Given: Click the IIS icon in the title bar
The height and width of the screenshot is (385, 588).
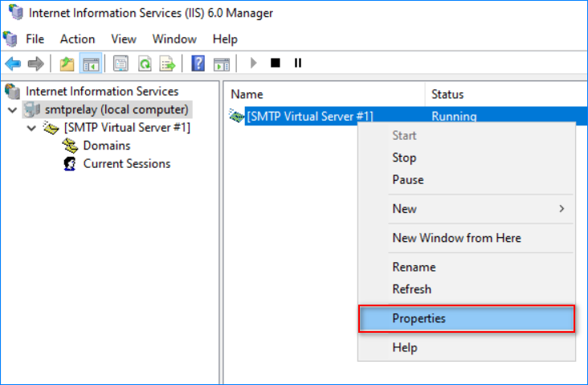Looking at the screenshot, I should (16, 12).
